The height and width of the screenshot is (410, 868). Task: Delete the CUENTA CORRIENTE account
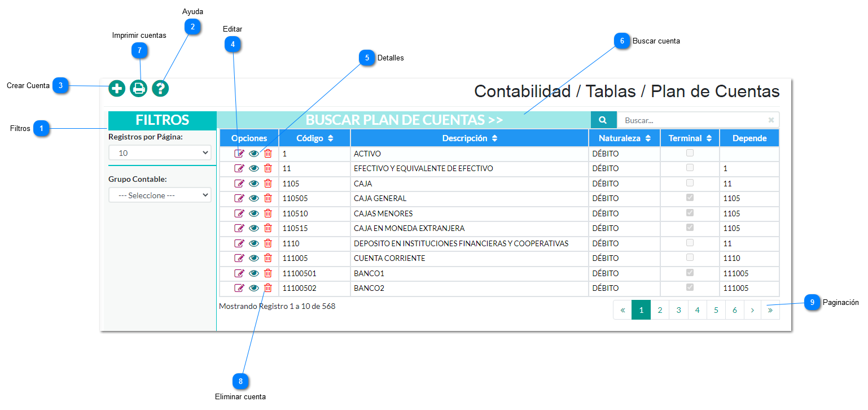coord(268,258)
